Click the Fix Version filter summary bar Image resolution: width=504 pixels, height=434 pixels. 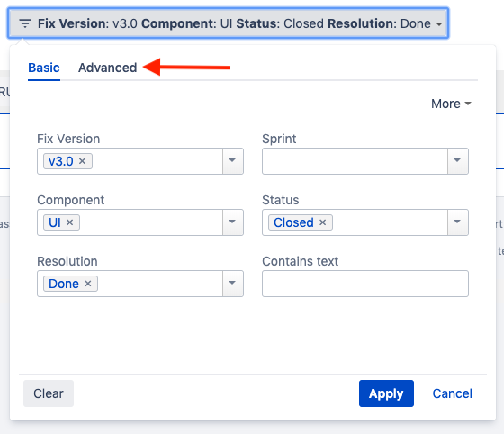[228, 23]
